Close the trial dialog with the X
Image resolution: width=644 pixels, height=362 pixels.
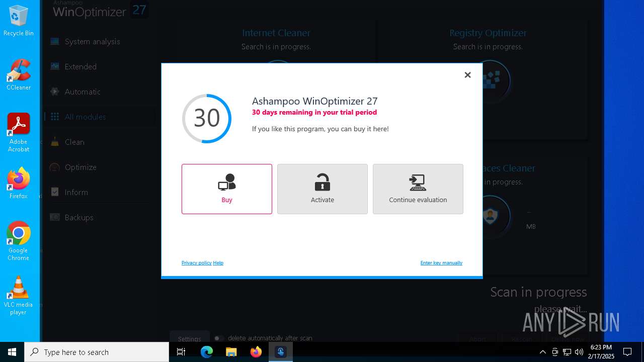point(467,75)
